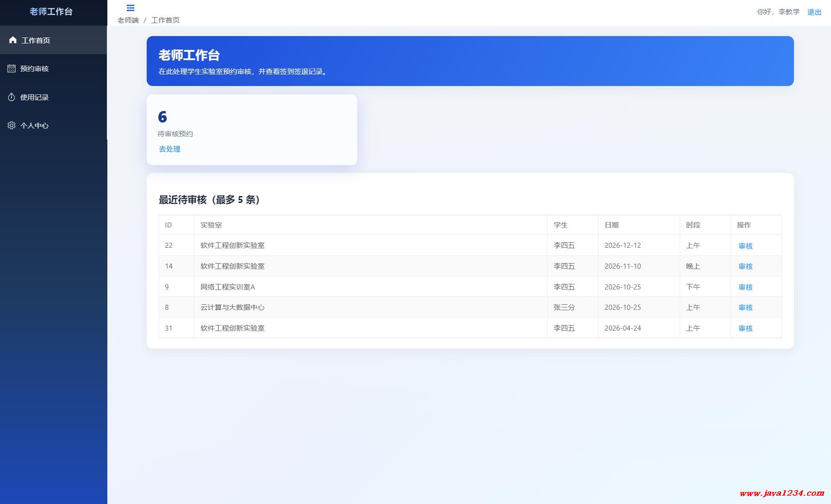Click 审核 for reservation ID 14
831x504 pixels.
[745, 266]
